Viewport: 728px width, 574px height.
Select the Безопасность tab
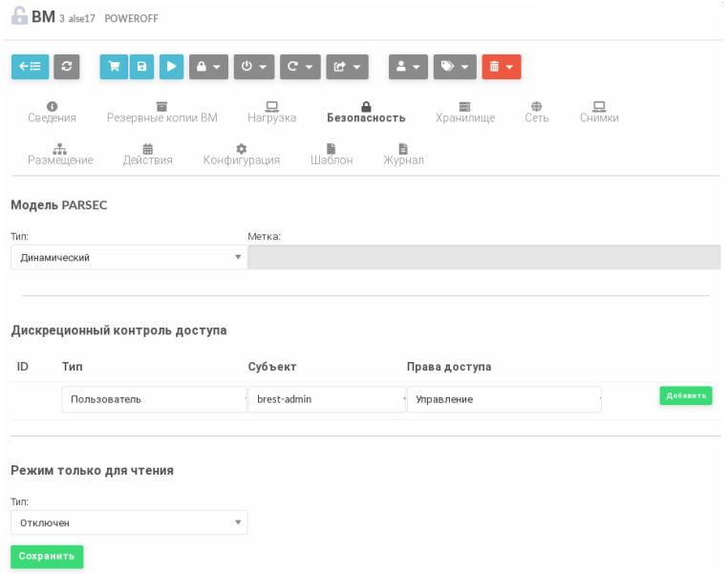(x=366, y=113)
